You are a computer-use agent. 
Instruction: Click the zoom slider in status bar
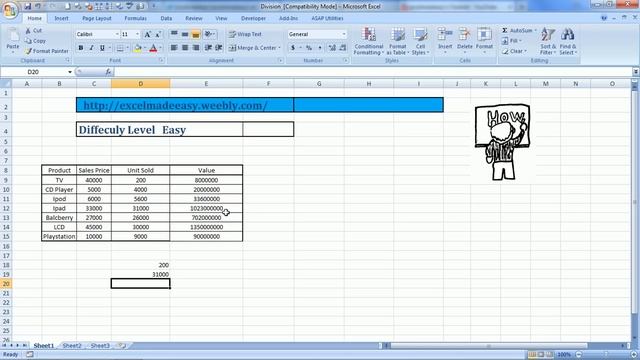pyautogui.click(x=606, y=355)
